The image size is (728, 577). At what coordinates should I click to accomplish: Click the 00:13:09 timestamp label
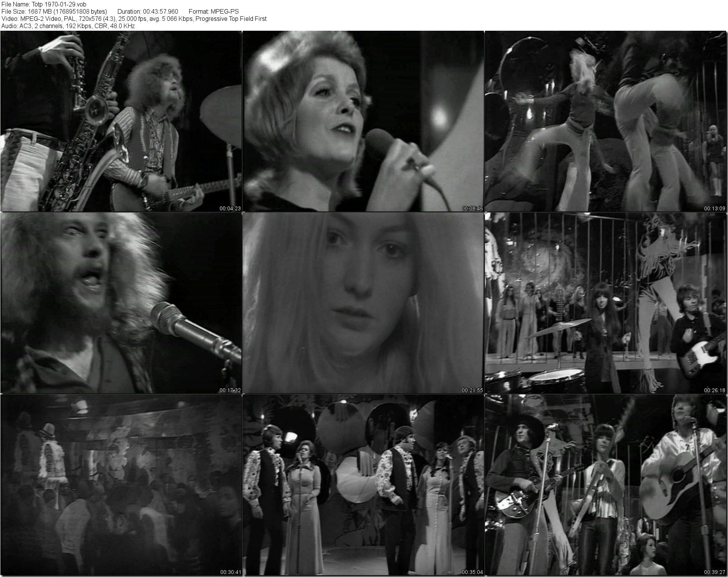(715, 208)
